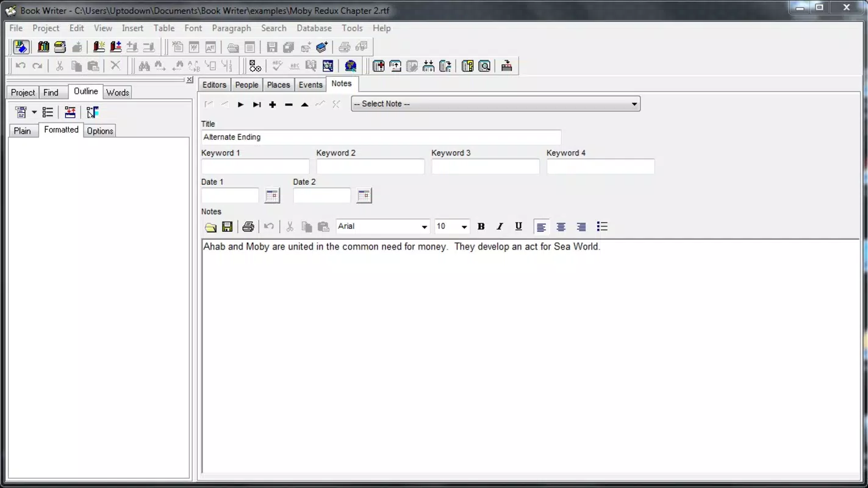Set center alignment for the note text
This screenshot has height=488, width=868.
pyautogui.click(x=561, y=227)
